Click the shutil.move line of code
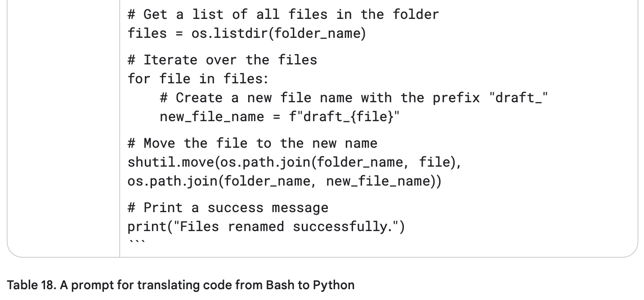Image resolution: width=644 pixels, height=300 pixels. click(295, 162)
